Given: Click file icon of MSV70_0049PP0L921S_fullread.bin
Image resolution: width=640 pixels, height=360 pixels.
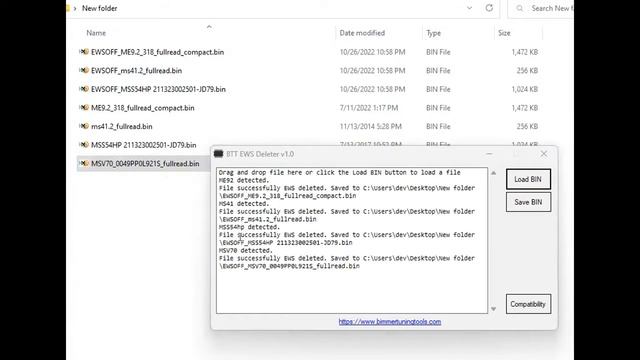Looking at the screenshot, I should point(84,163).
